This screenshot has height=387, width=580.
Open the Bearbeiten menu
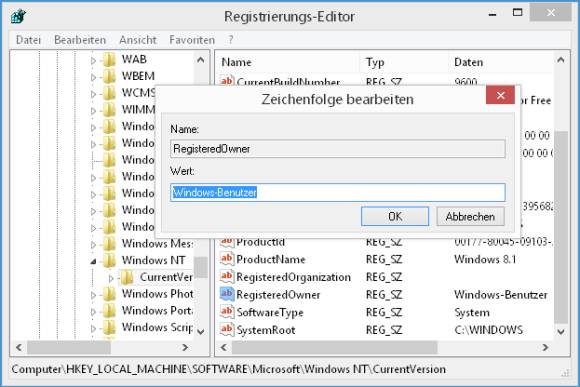pos(80,40)
